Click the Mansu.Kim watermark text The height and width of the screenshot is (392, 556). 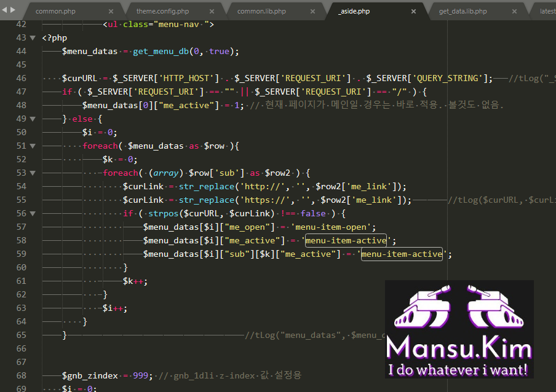pos(459,348)
